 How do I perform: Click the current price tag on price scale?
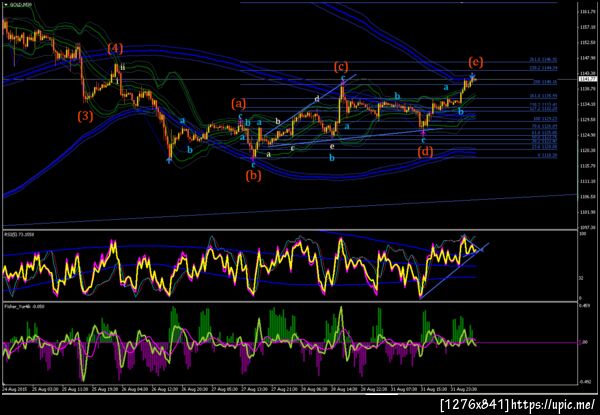(x=588, y=79)
